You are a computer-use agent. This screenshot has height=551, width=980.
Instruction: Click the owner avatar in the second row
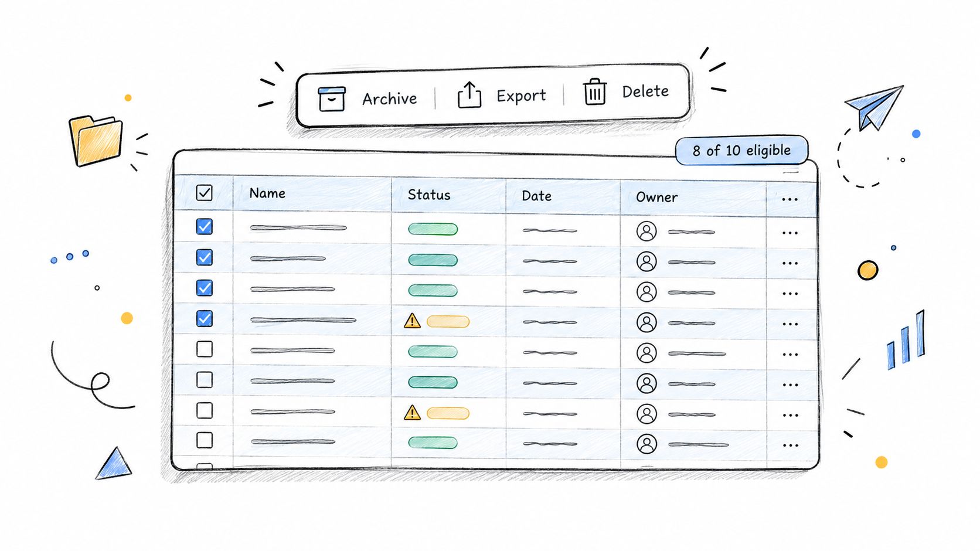646,261
